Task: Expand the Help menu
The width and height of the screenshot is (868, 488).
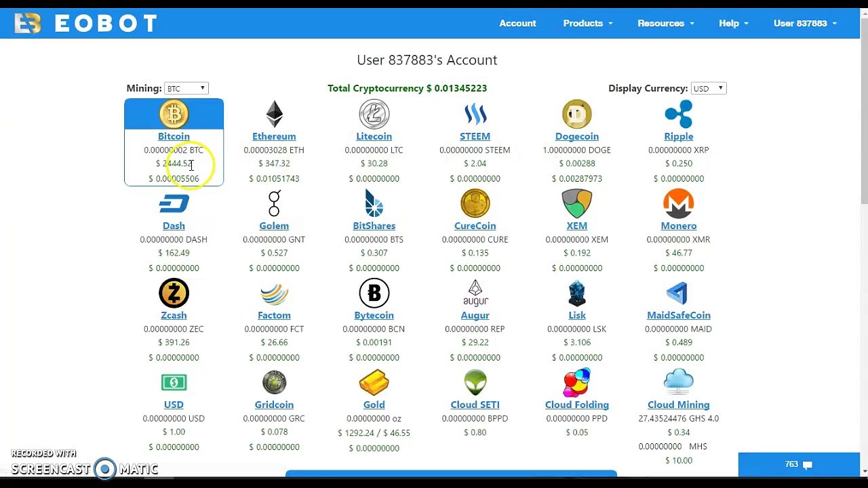Action: (x=733, y=23)
